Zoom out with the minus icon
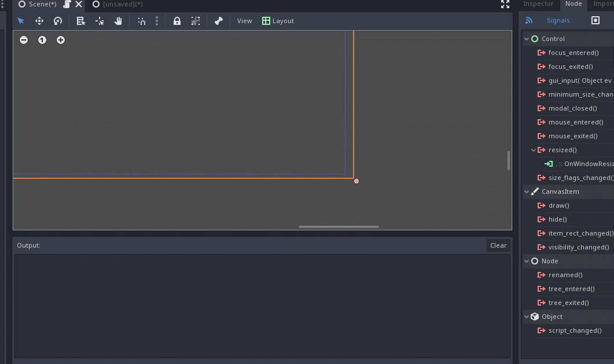 tap(24, 40)
